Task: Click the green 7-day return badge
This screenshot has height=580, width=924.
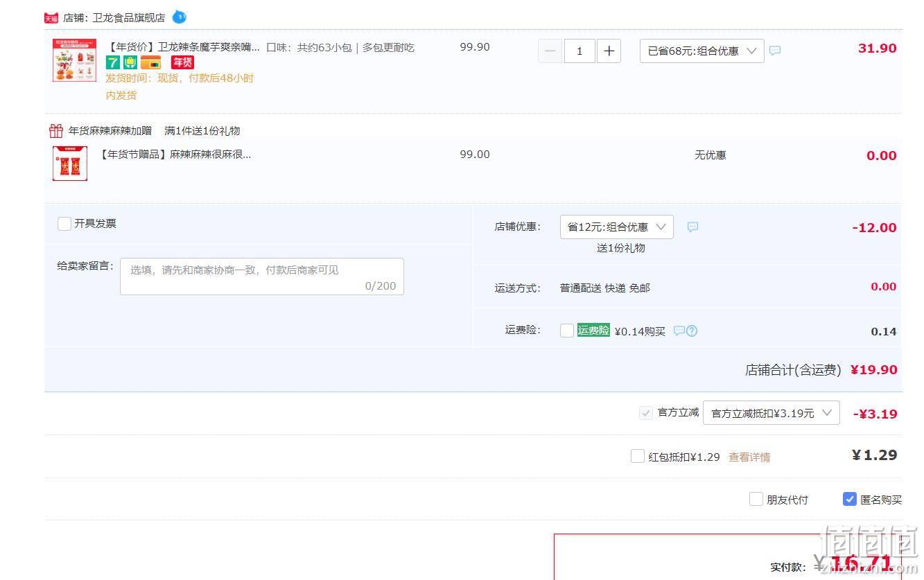Action: click(x=113, y=62)
